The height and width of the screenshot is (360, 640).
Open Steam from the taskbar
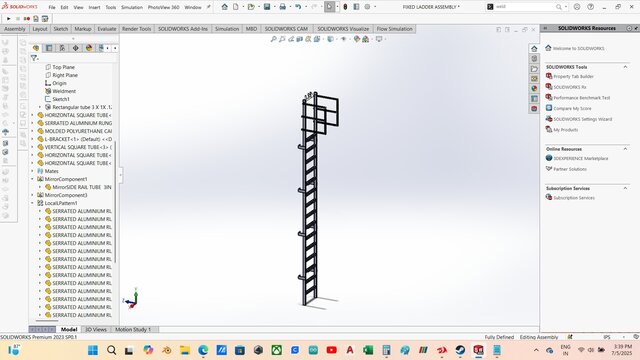tap(460, 350)
